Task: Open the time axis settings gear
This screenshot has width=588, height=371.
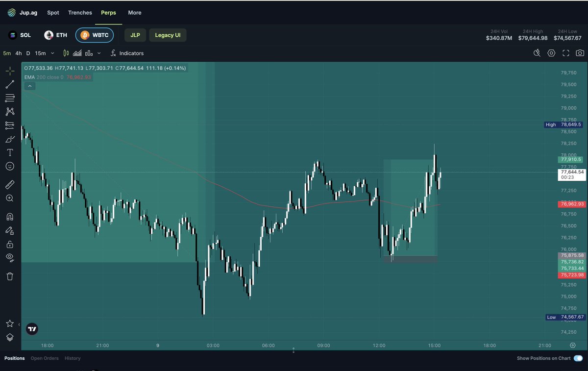Action: click(573, 346)
